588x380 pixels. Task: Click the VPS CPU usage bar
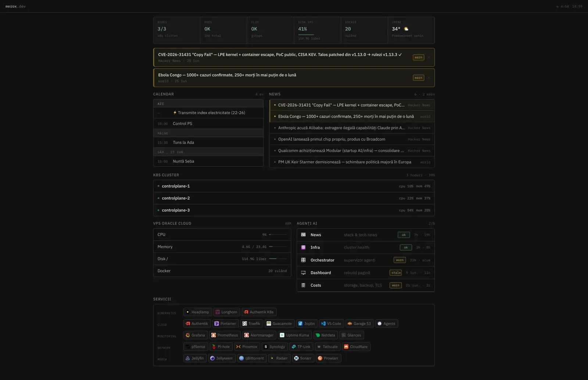tap(278, 234)
